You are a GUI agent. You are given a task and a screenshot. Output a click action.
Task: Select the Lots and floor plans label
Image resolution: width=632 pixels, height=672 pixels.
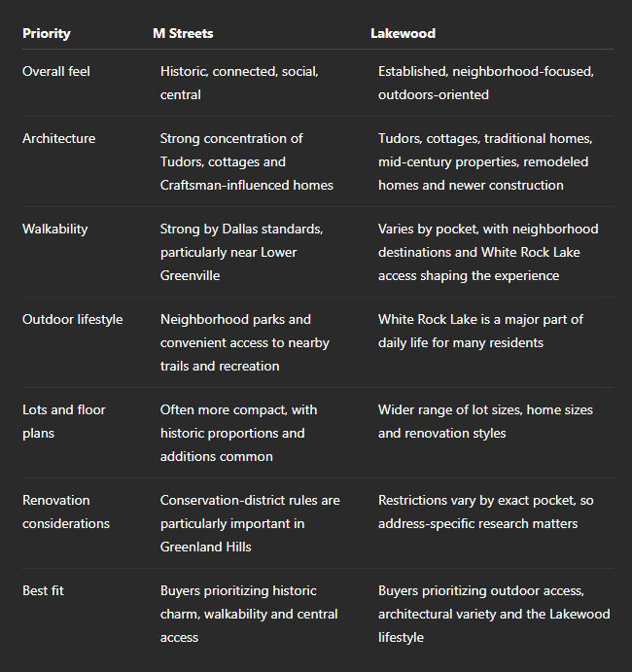point(64,421)
